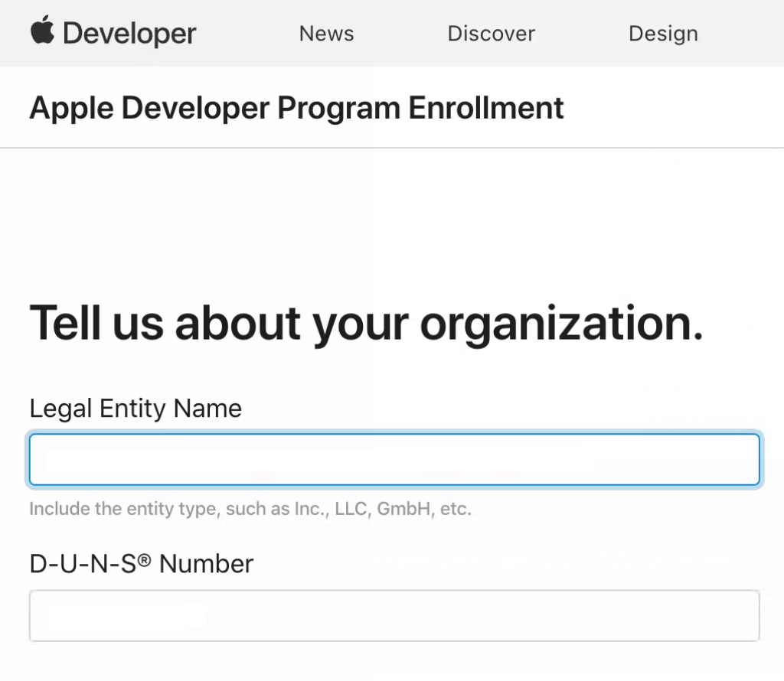Screen dimensions: 784x681
Task: Click the word 'organization.' in the heading
Action: pyautogui.click(x=561, y=322)
